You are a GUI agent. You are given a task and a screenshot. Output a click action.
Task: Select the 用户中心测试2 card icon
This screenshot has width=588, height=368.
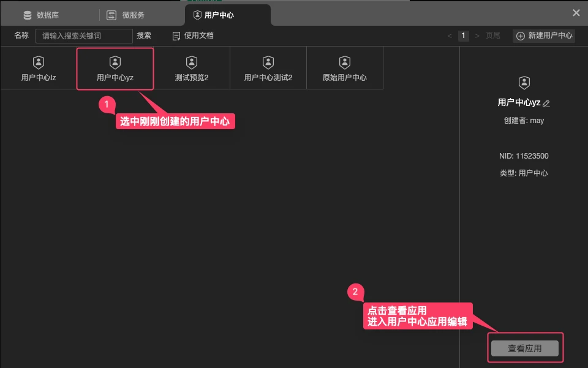[x=268, y=62]
